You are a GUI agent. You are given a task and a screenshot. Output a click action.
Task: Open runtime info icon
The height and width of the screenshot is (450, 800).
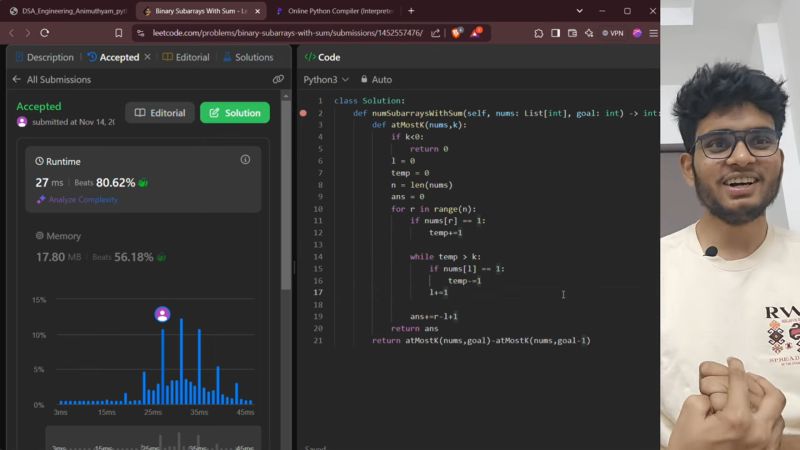click(x=245, y=160)
